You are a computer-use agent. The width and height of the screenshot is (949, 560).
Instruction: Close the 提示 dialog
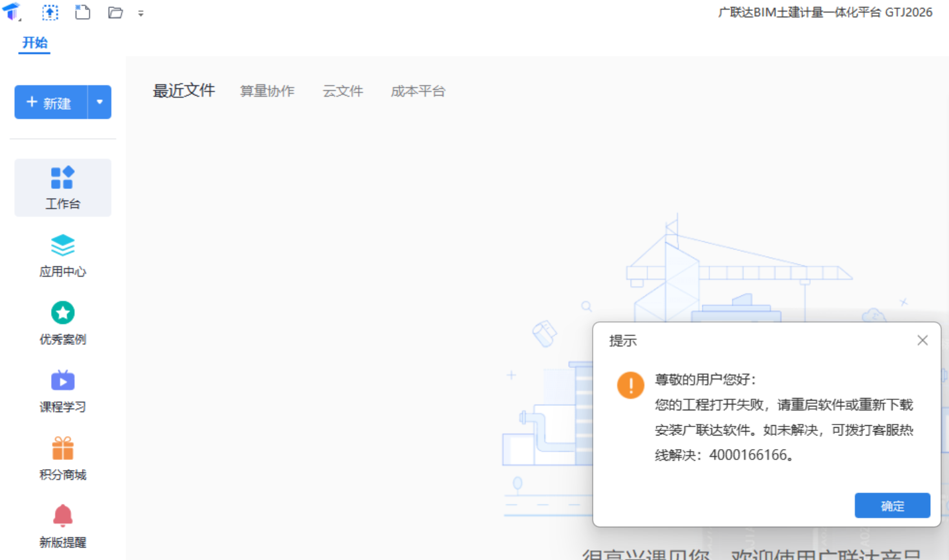click(x=923, y=340)
